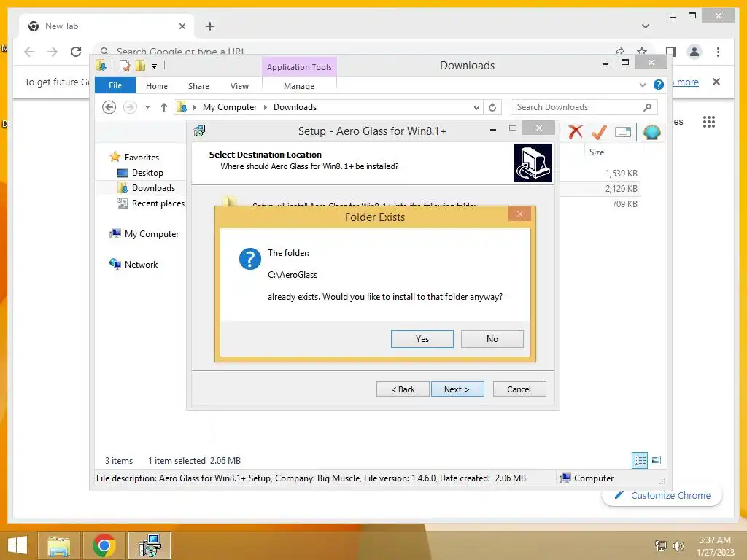The height and width of the screenshot is (560, 747).
Task: Dismiss the Chrome info bar
Action: (x=716, y=82)
